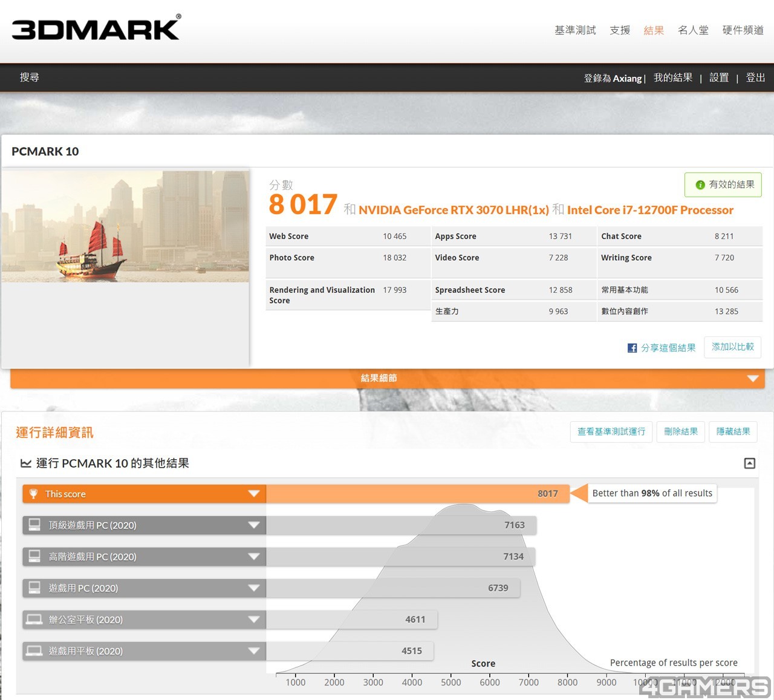Click the Facebook share icon
Viewport: 774px width, 700px height.
[632, 348]
